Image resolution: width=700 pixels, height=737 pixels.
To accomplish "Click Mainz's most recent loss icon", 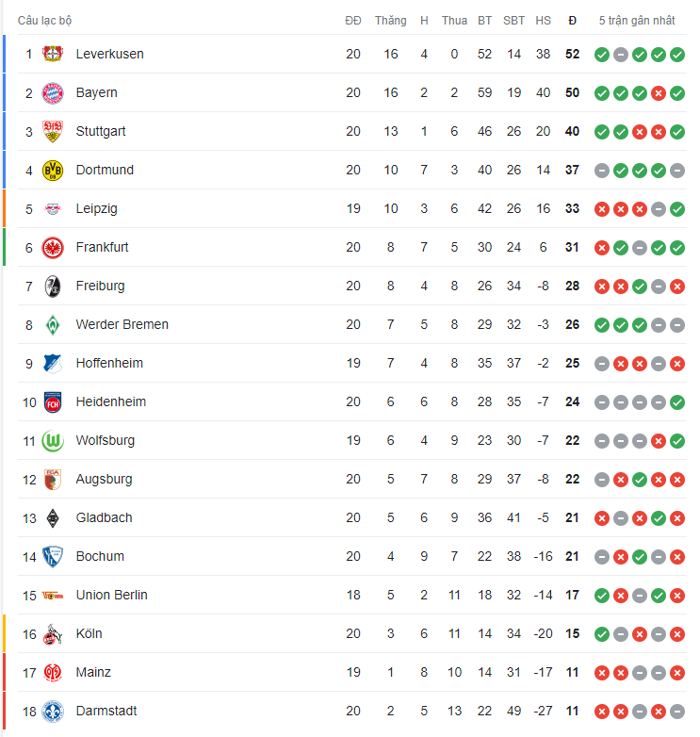I will [677, 673].
